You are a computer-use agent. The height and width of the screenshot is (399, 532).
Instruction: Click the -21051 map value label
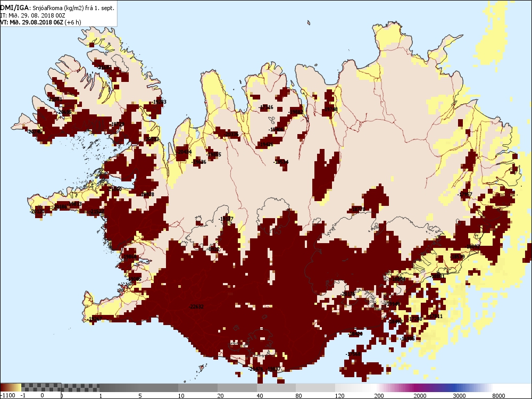coord(55,99)
